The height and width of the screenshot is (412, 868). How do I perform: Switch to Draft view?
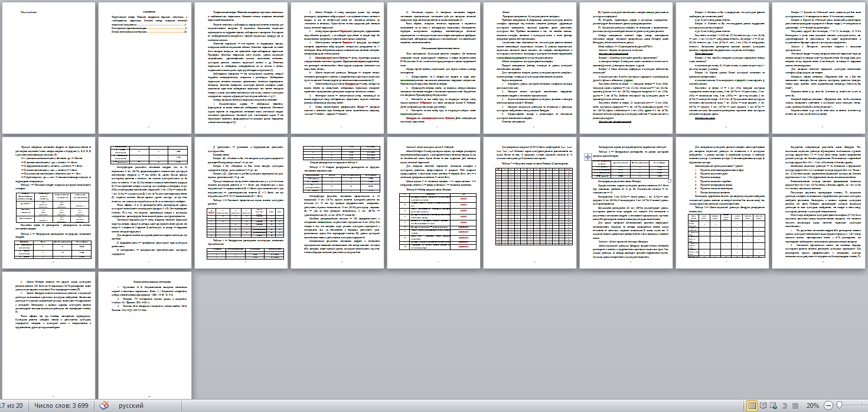pyautogui.click(x=795, y=405)
